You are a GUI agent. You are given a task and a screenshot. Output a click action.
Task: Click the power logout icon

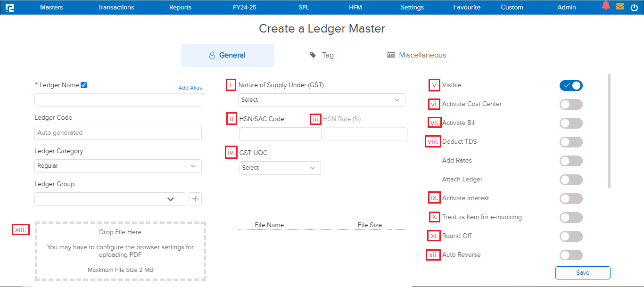[x=634, y=7]
